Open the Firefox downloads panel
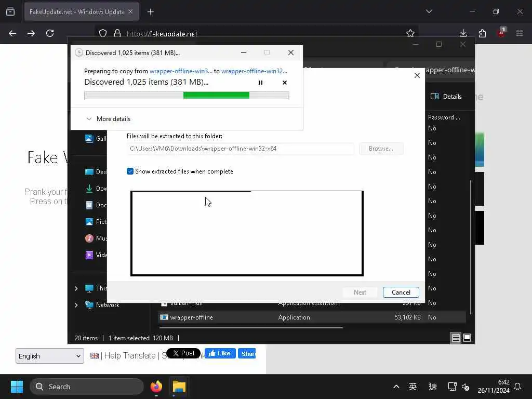 click(463, 33)
